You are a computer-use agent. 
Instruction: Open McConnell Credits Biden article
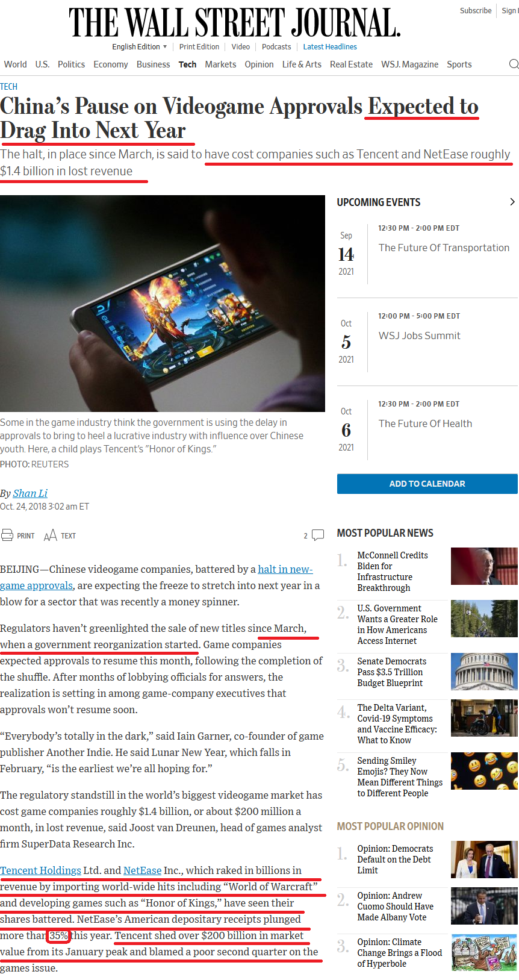[x=393, y=571]
